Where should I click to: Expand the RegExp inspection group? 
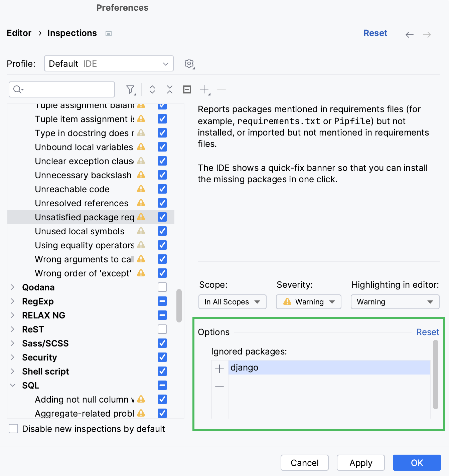pyautogui.click(x=13, y=301)
